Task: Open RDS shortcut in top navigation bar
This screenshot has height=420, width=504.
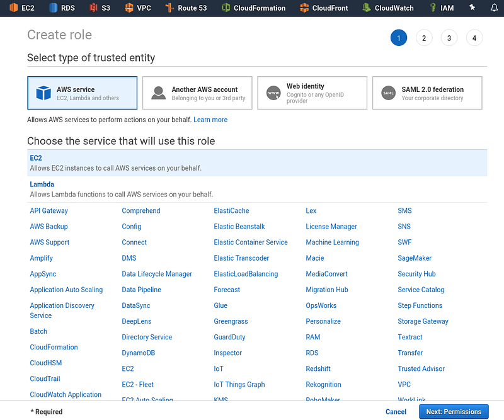Action: coord(62,8)
